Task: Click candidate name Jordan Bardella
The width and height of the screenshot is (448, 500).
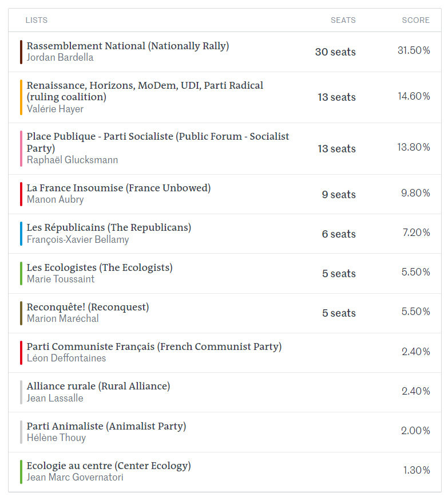Action: [60, 58]
